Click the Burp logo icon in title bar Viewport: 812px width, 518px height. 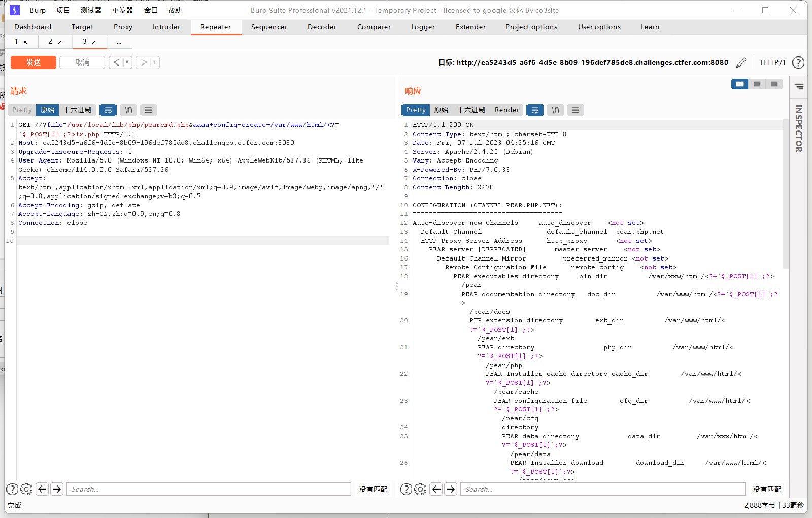[15, 10]
